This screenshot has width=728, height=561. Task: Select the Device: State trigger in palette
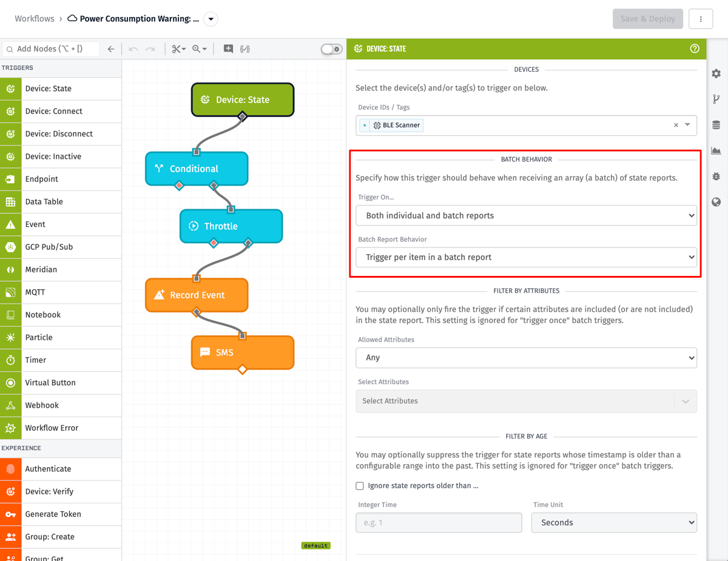(x=61, y=89)
